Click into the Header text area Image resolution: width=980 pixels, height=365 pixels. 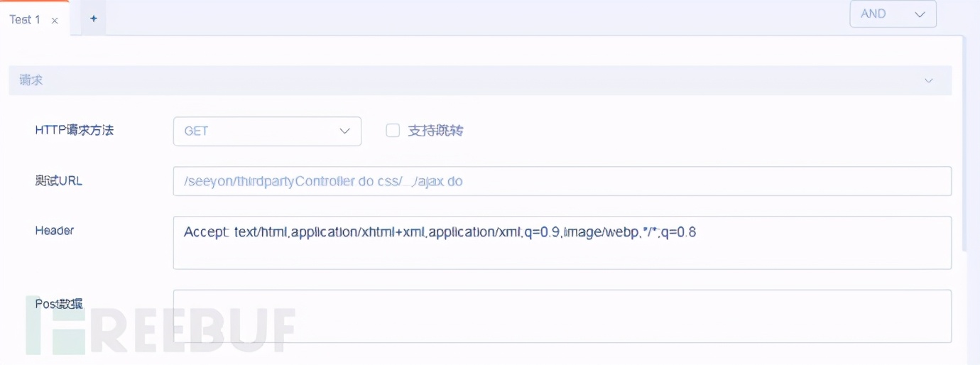561,252
